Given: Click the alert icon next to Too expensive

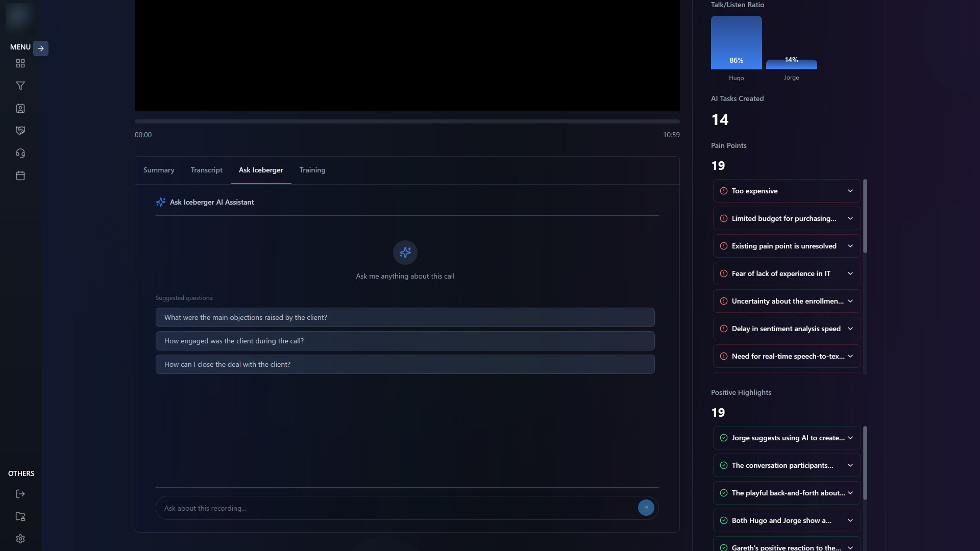Looking at the screenshot, I should point(724,191).
